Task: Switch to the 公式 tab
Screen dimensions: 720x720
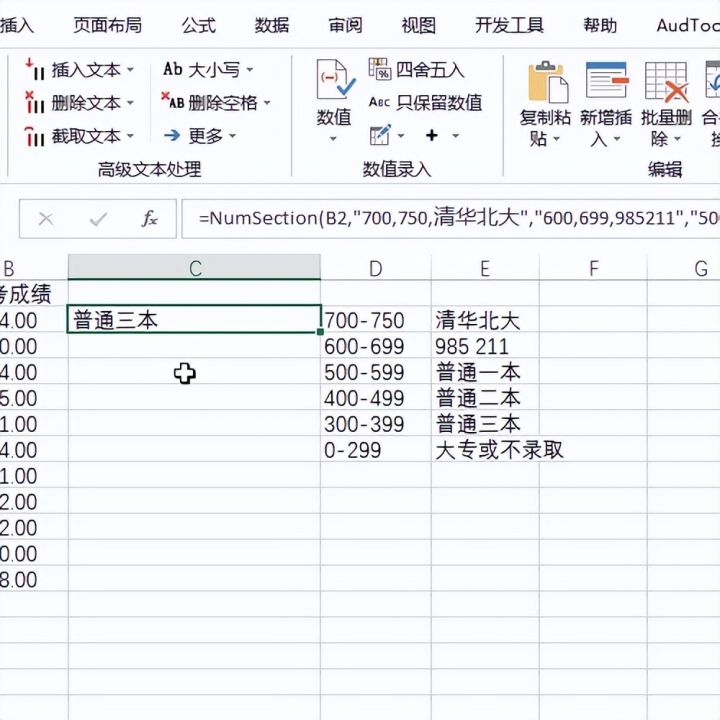Action: pyautogui.click(x=198, y=25)
